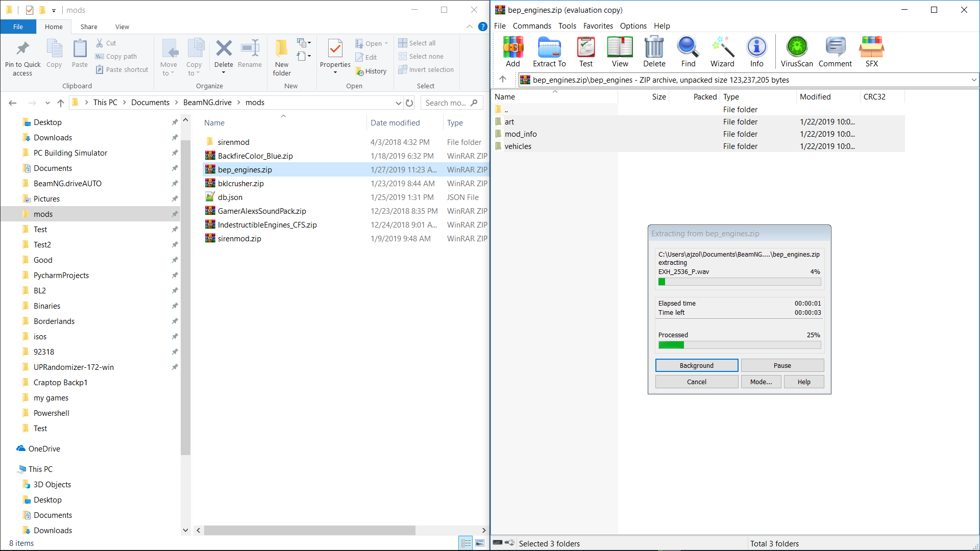Click Copy path in Explorer ribbon
Viewport: 980px width, 551px height.
point(116,57)
